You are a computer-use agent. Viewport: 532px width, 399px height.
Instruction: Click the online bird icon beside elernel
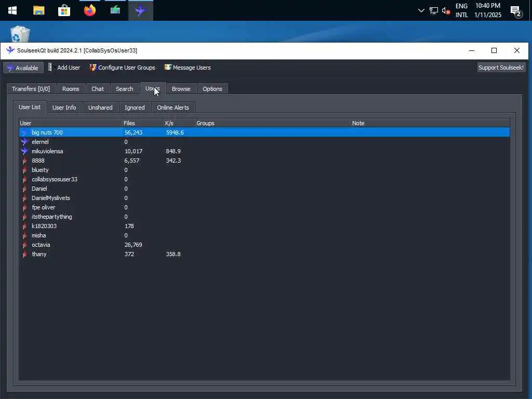click(24, 142)
